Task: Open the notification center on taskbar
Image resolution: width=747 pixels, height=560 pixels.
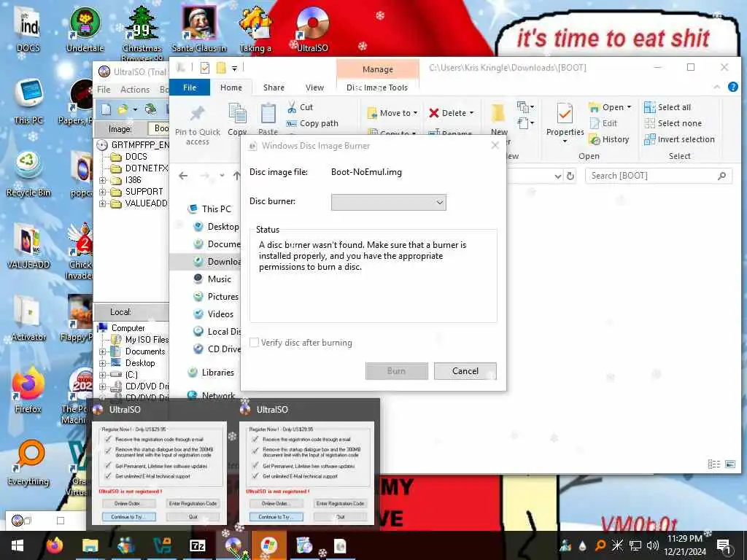Action: coord(723,545)
